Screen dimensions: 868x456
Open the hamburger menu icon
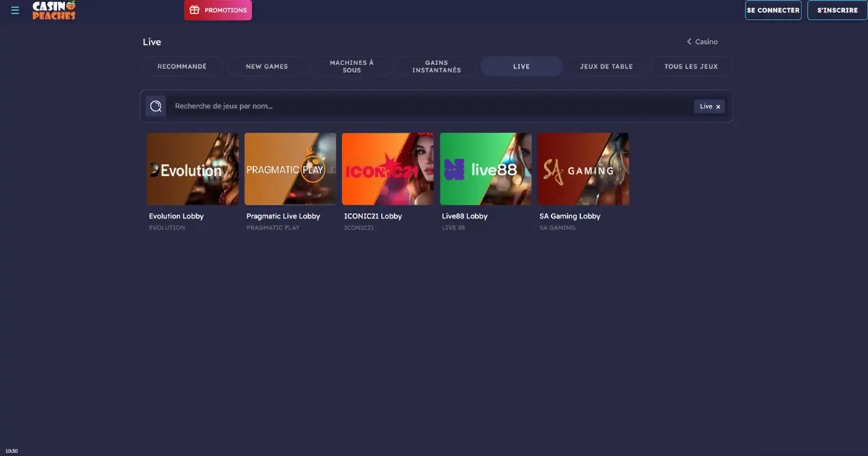[x=15, y=11]
